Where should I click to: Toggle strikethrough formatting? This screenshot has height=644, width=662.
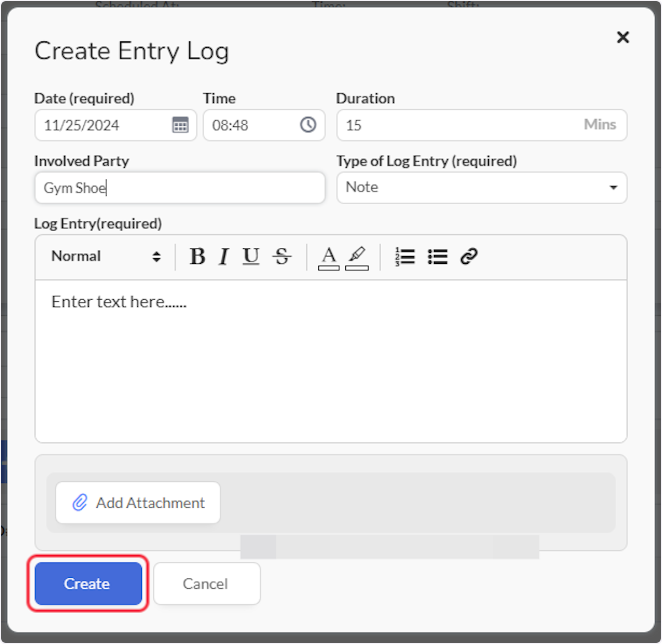pos(282,257)
